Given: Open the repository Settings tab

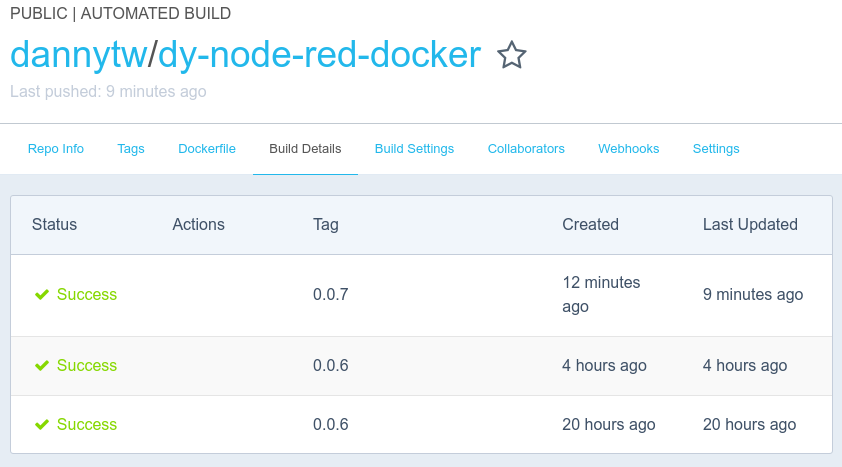Looking at the screenshot, I should pos(716,149).
